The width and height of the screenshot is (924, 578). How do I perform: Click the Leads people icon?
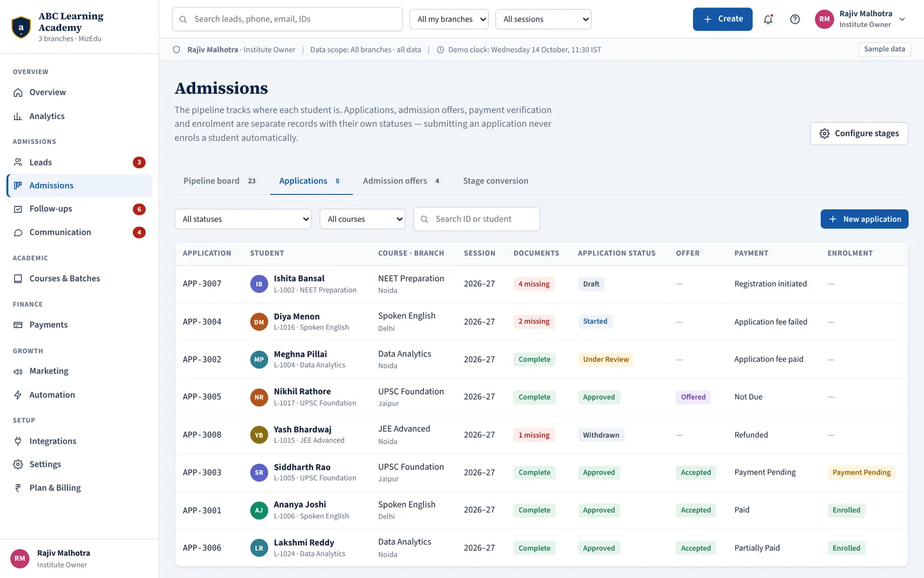point(18,162)
